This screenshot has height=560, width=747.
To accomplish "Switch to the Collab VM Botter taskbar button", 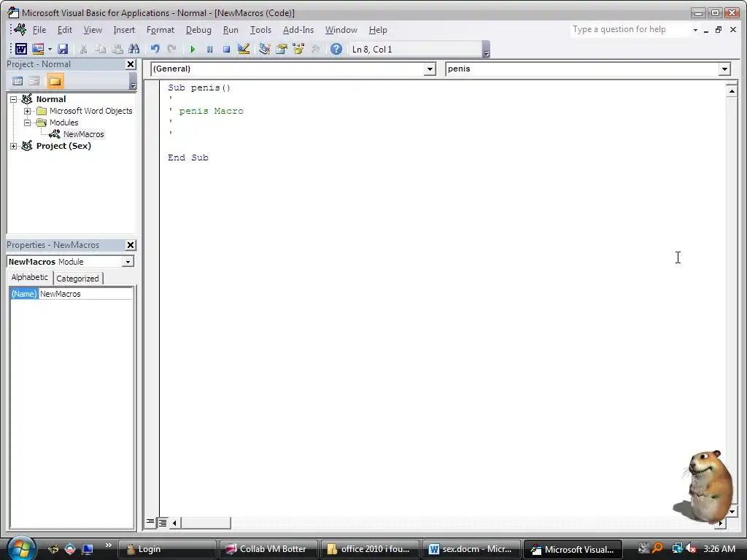I will click(x=267, y=549).
